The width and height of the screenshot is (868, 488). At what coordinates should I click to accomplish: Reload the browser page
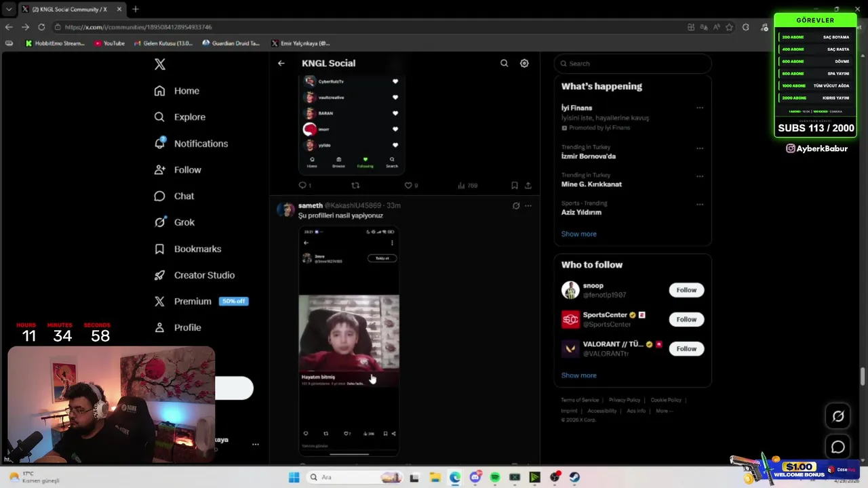[41, 27]
